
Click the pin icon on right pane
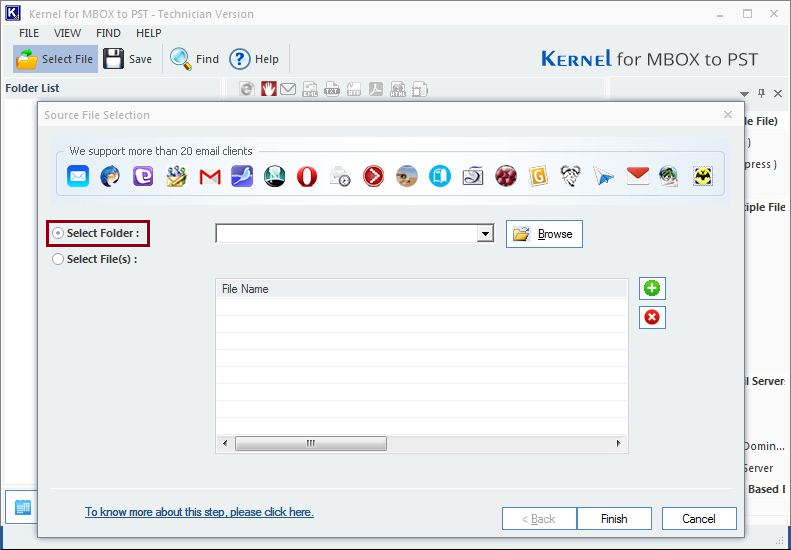(761, 93)
